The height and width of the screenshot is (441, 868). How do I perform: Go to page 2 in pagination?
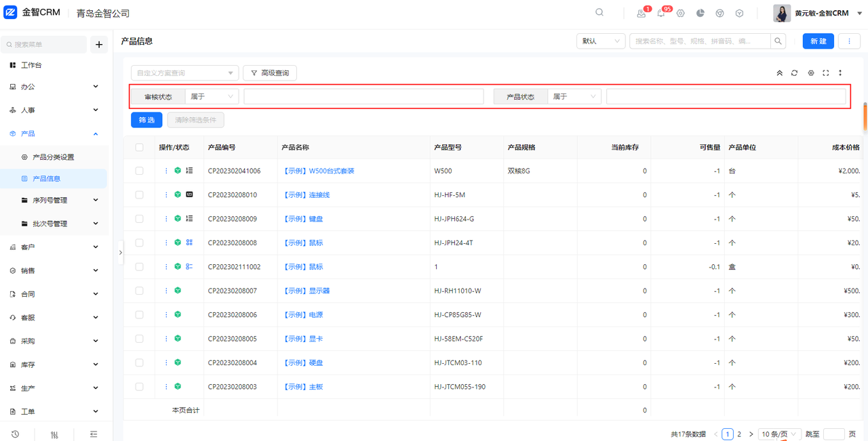739,434
